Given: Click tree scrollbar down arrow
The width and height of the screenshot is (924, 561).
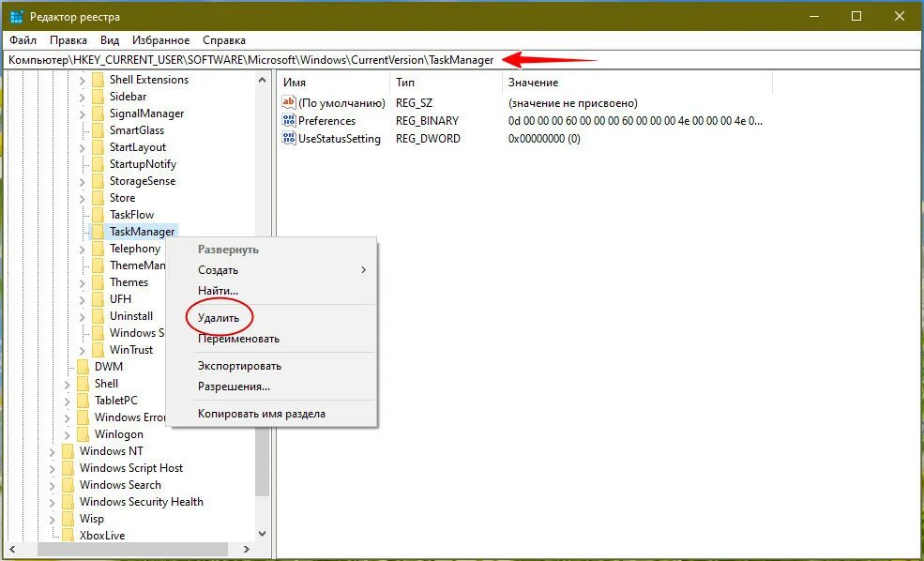Looking at the screenshot, I should [263, 534].
